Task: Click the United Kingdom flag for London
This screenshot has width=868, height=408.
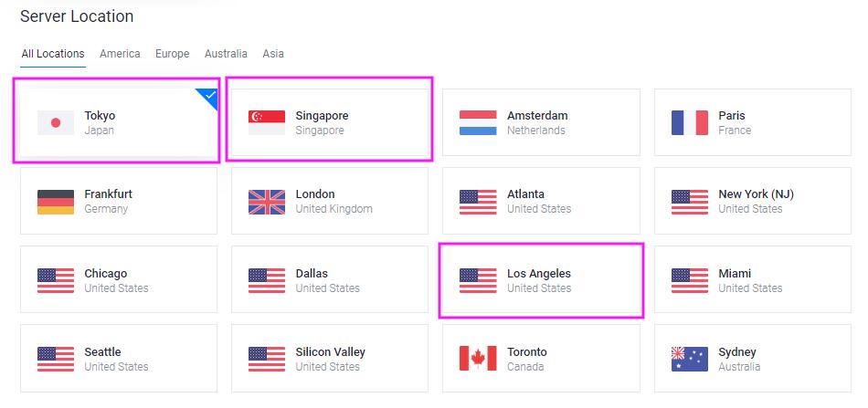Action: point(267,202)
